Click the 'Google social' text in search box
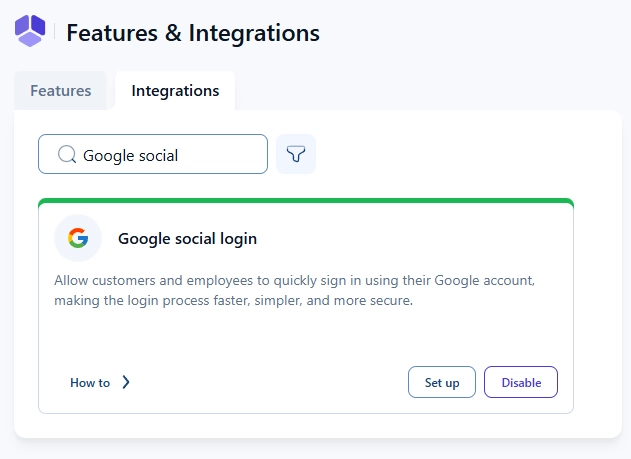 click(130, 155)
